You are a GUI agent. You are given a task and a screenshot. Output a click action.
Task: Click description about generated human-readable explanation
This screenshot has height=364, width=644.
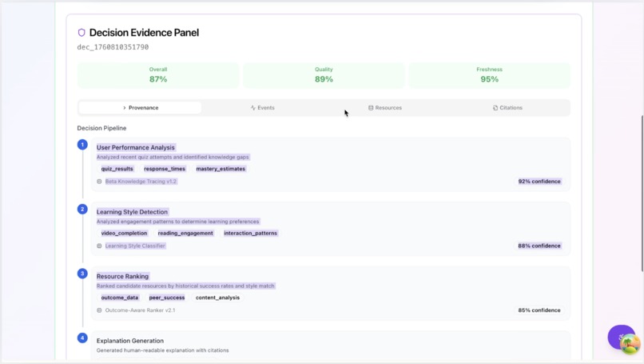163,350
